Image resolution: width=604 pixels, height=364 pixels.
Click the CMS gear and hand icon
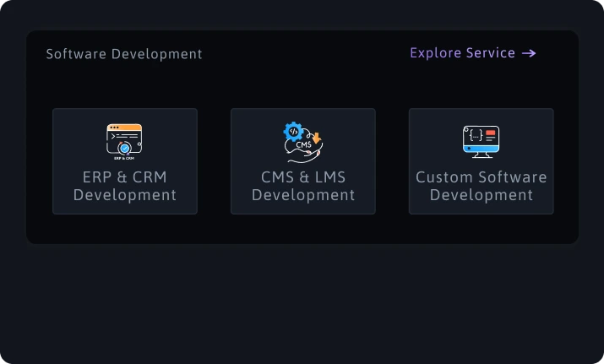coord(303,142)
